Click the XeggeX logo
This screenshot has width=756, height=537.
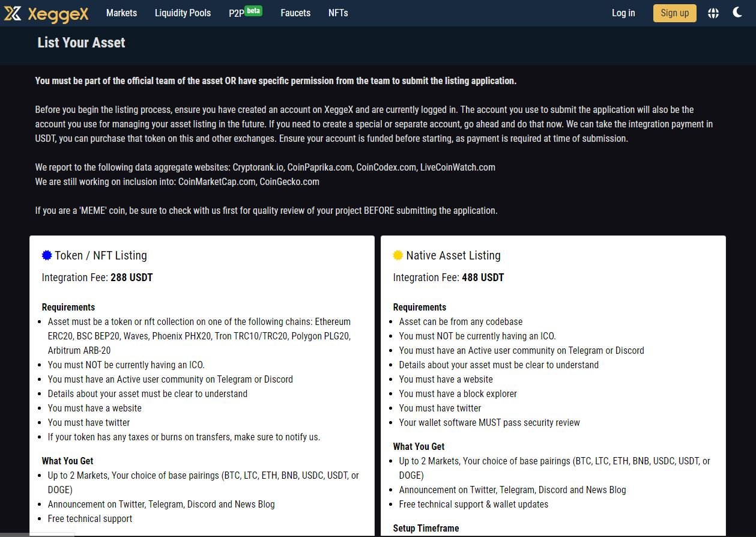46,13
